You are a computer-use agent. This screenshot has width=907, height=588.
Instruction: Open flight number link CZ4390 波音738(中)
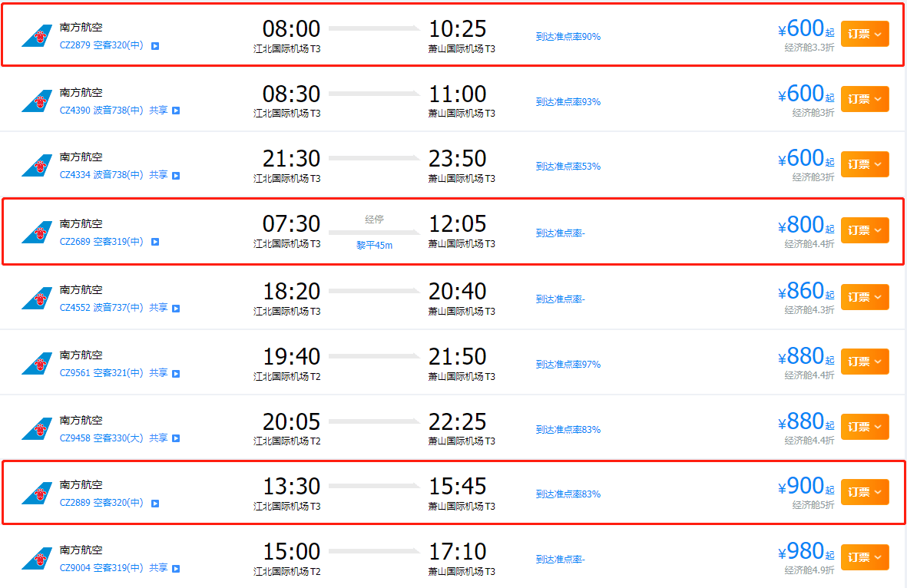[101, 110]
